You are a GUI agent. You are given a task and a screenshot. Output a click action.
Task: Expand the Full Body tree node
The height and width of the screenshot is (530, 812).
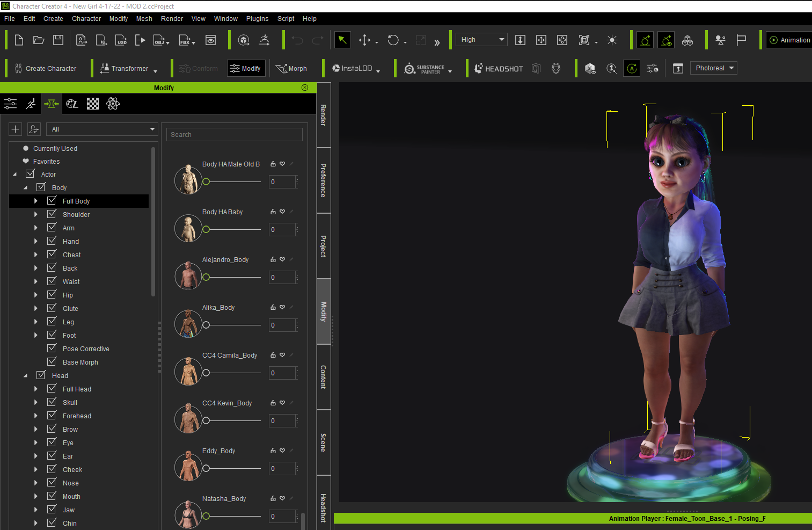coord(36,201)
